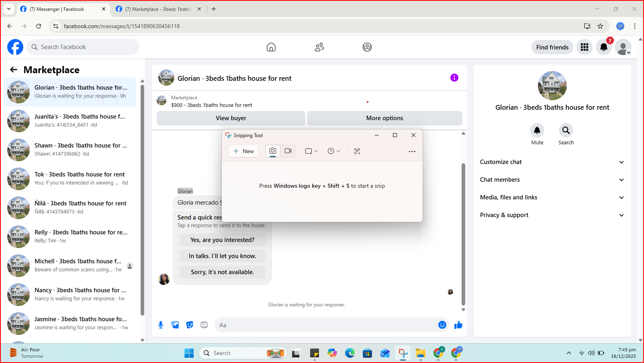Image resolution: width=644 pixels, height=363 pixels.
Task: Search in conversation magnifier icon
Action: (x=566, y=130)
